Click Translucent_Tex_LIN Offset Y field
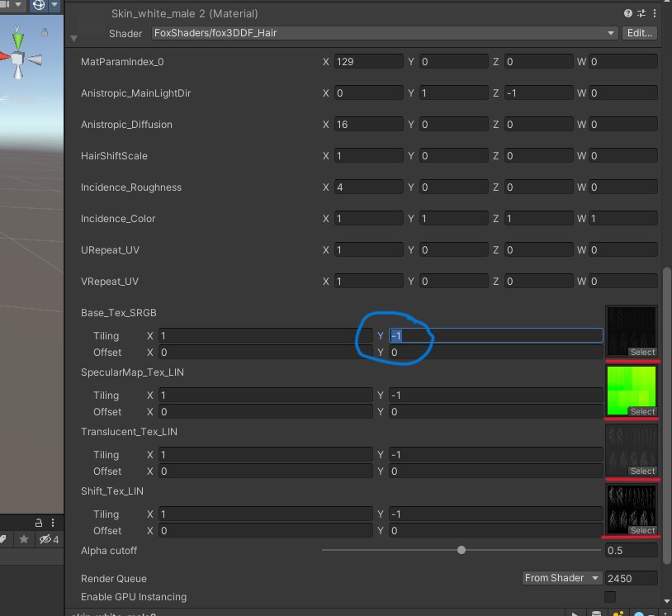This screenshot has width=672, height=616. pyautogui.click(x=496, y=471)
